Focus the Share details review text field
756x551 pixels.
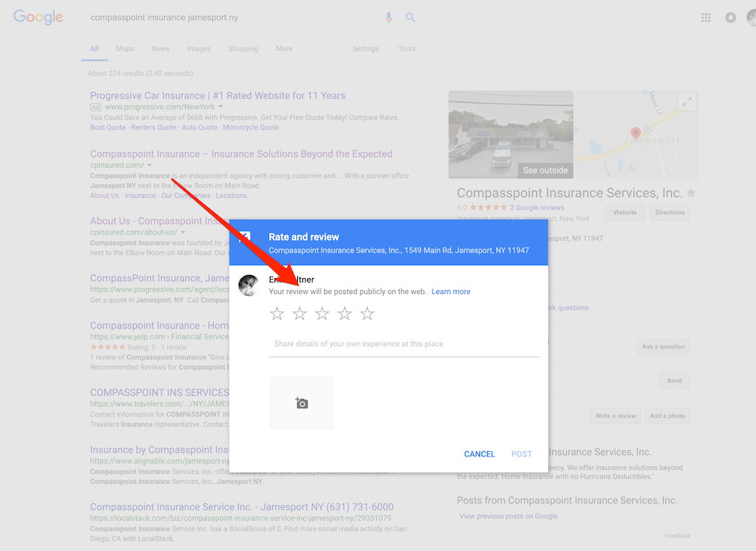tap(404, 344)
